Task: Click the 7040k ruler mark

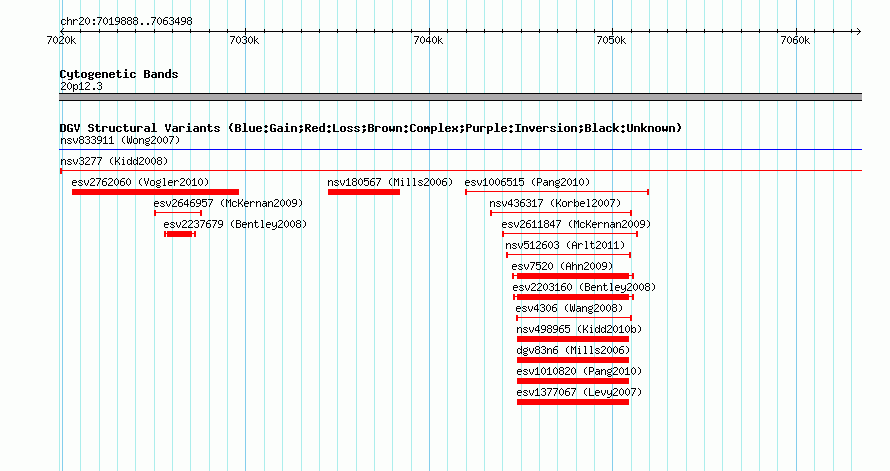Action: (429, 40)
